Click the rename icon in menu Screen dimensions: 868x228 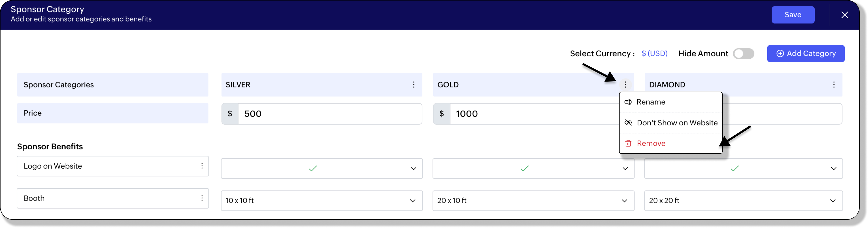click(628, 102)
